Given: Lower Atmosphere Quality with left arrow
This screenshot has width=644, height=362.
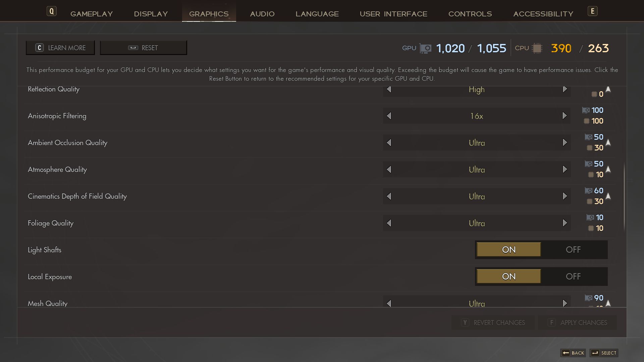Looking at the screenshot, I should click(389, 170).
